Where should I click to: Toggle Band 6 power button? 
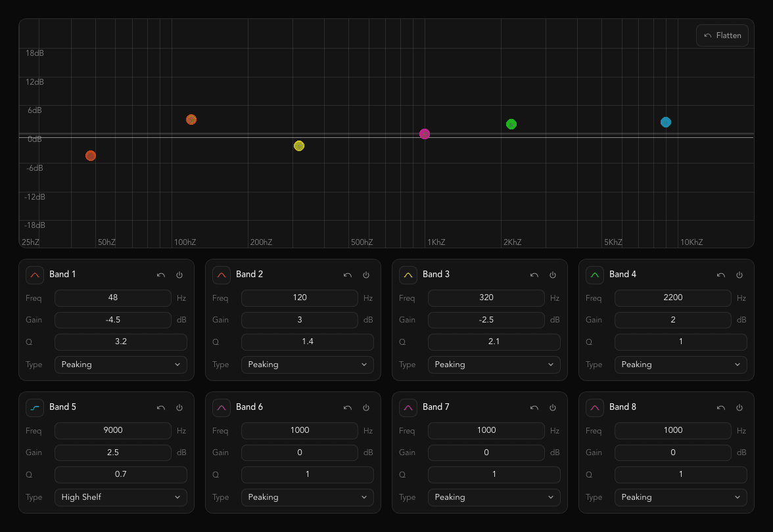(x=366, y=407)
